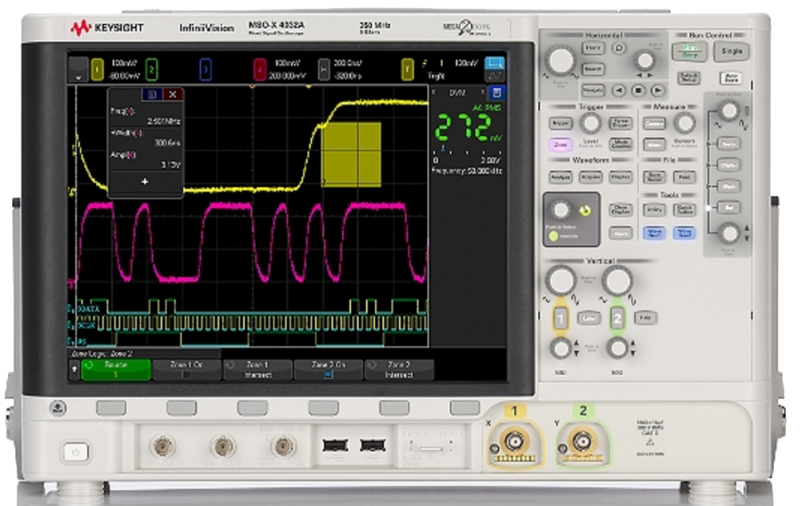Push the channel 1 vertical button

click(x=560, y=319)
